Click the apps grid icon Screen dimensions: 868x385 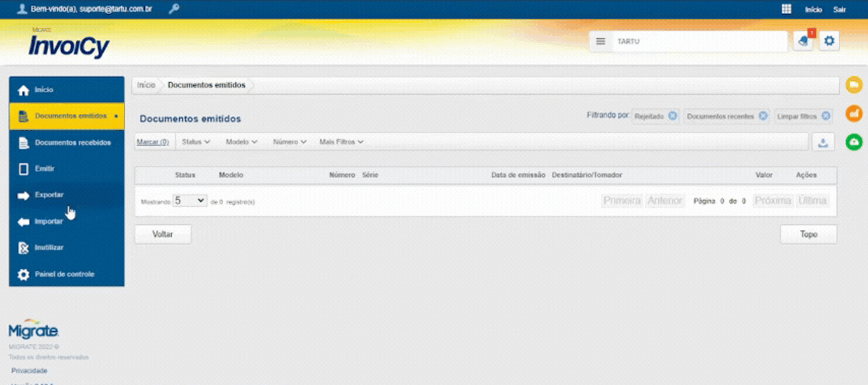[787, 9]
